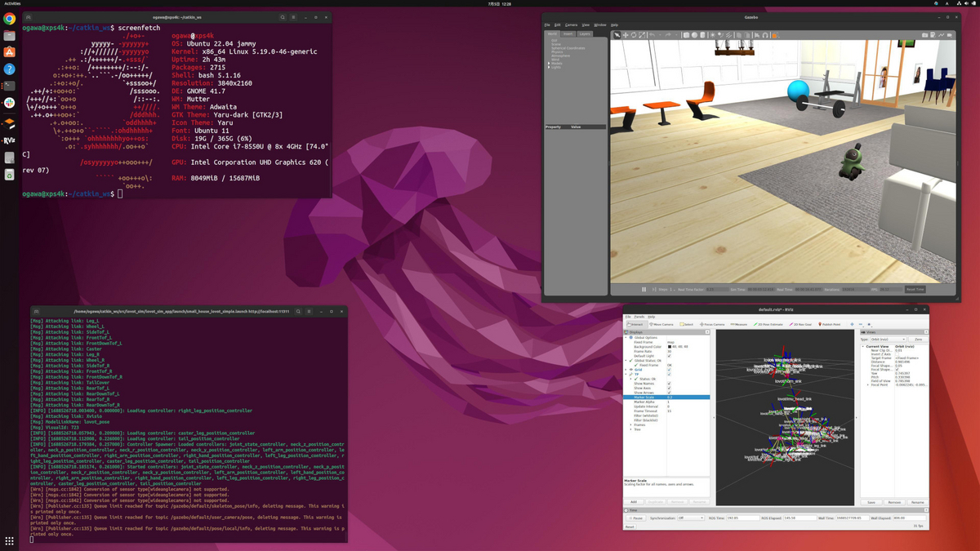This screenshot has height=551, width=980.
Task: Select the RViz 2D Pose Estimate tool
Action: point(768,325)
